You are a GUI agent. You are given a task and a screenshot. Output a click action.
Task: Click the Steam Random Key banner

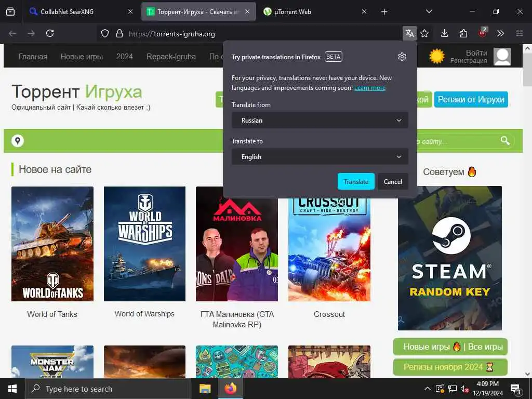[449, 258]
